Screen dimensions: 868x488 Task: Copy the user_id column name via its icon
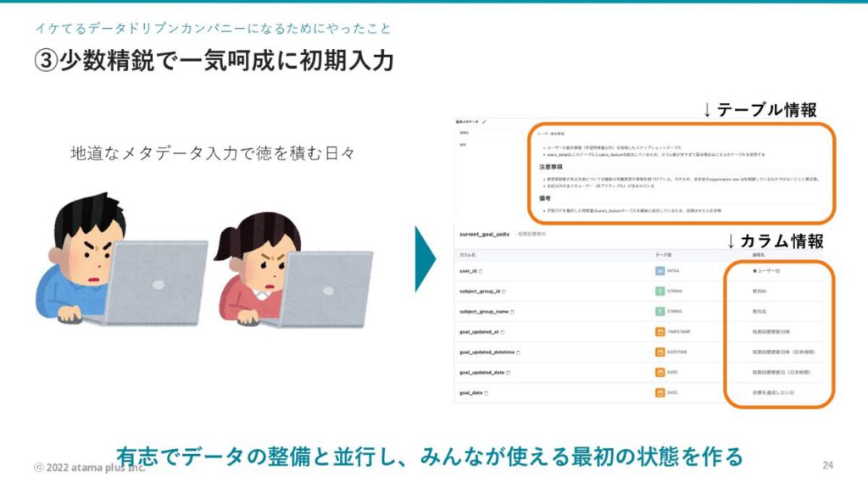[481, 271]
